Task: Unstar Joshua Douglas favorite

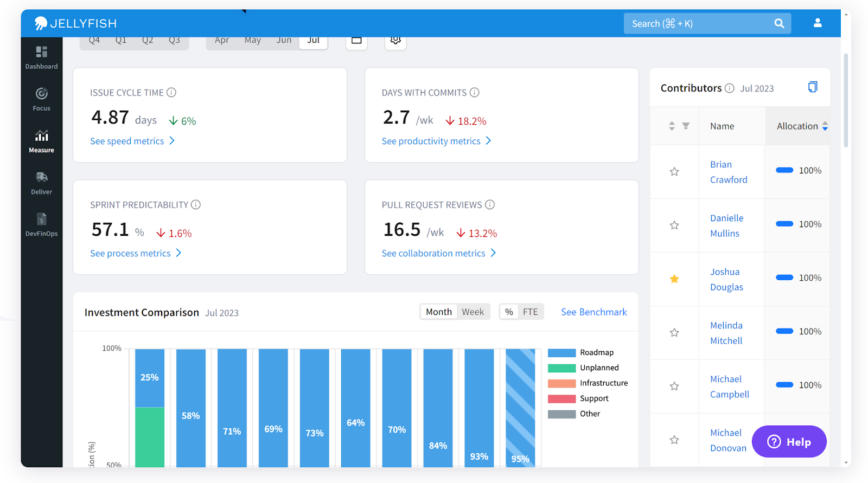Action: click(x=674, y=279)
